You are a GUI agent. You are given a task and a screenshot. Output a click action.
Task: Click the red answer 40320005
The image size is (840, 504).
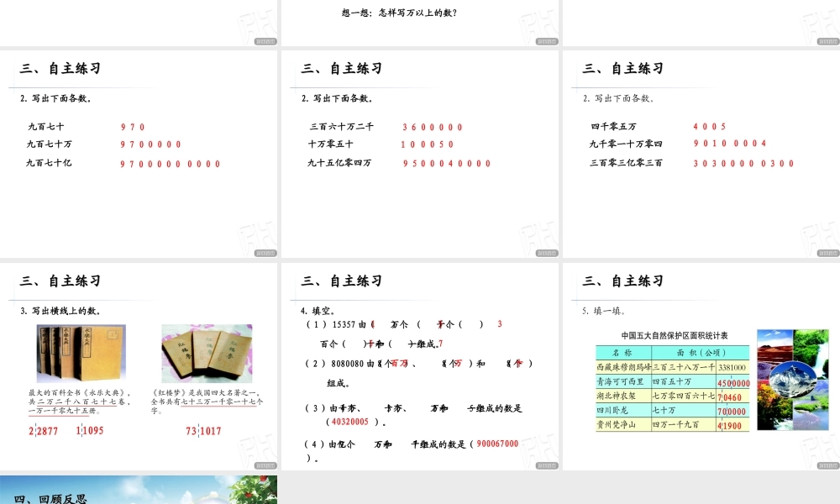click(x=349, y=422)
